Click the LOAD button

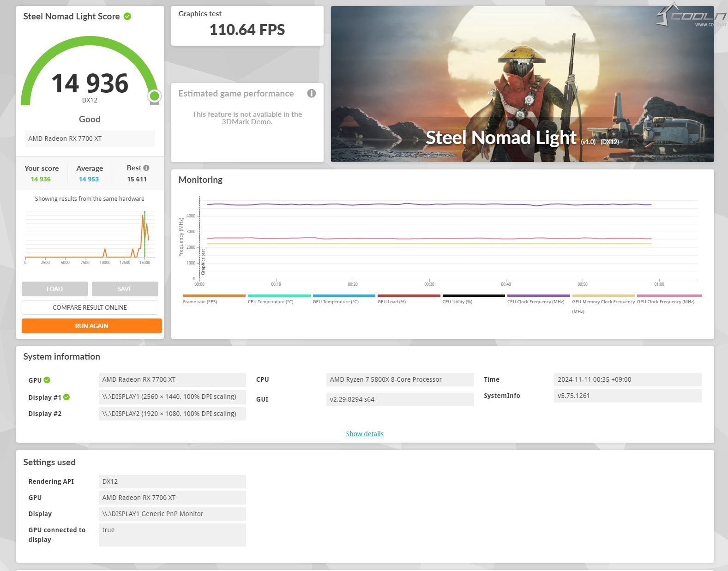[54, 289]
